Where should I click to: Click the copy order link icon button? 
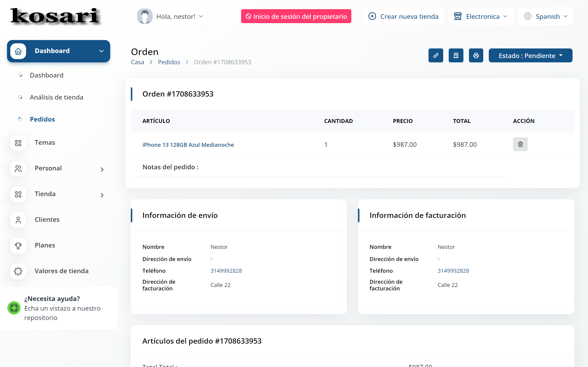click(x=436, y=55)
